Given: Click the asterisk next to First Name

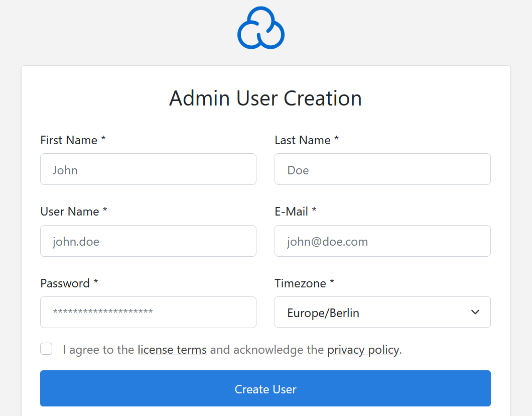Looking at the screenshot, I should (103, 140).
